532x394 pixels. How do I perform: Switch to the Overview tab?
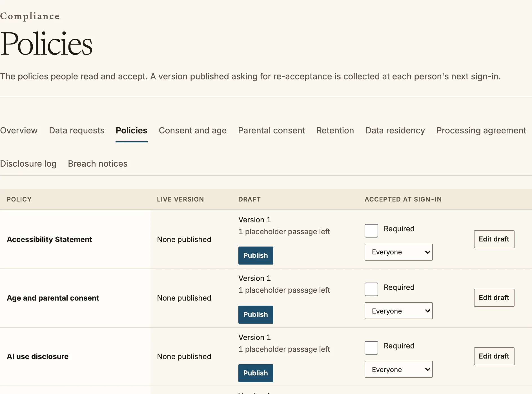pyautogui.click(x=19, y=130)
